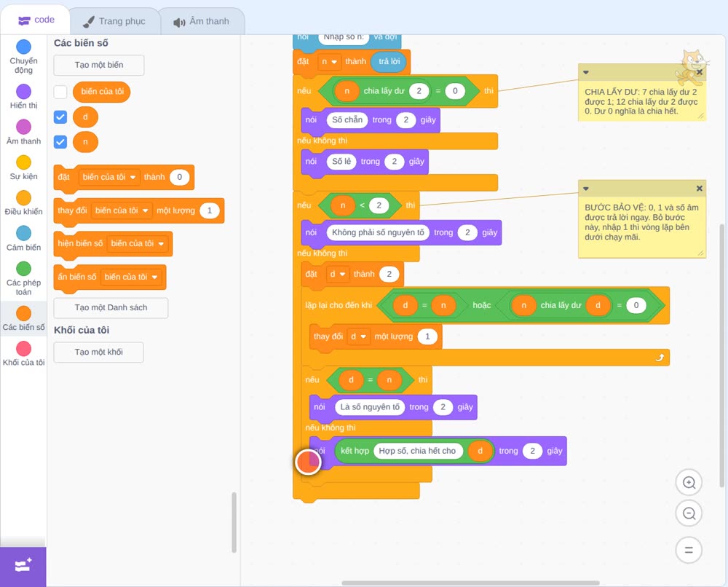
Task: Enable the 'biến của tôi' variable checkbox
Action: tap(60, 92)
